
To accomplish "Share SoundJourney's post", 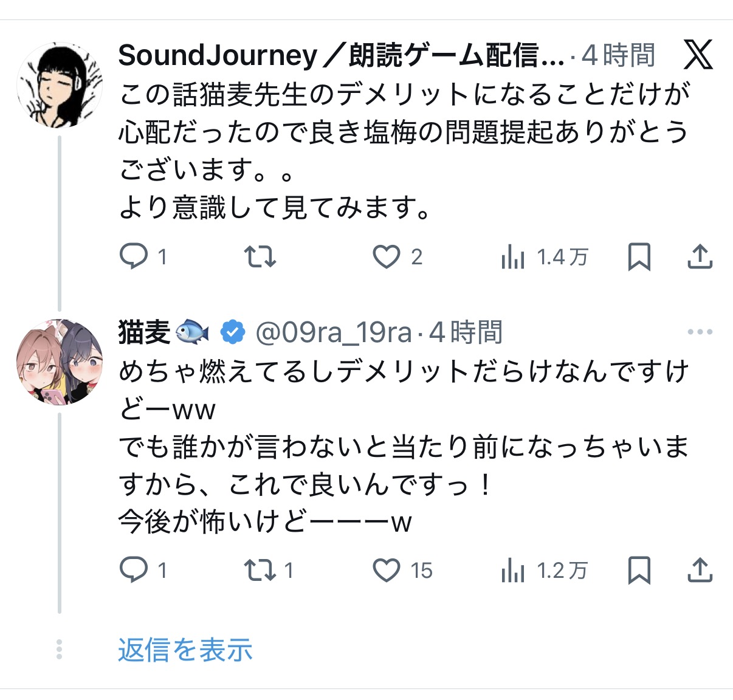I will click(700, 256).
